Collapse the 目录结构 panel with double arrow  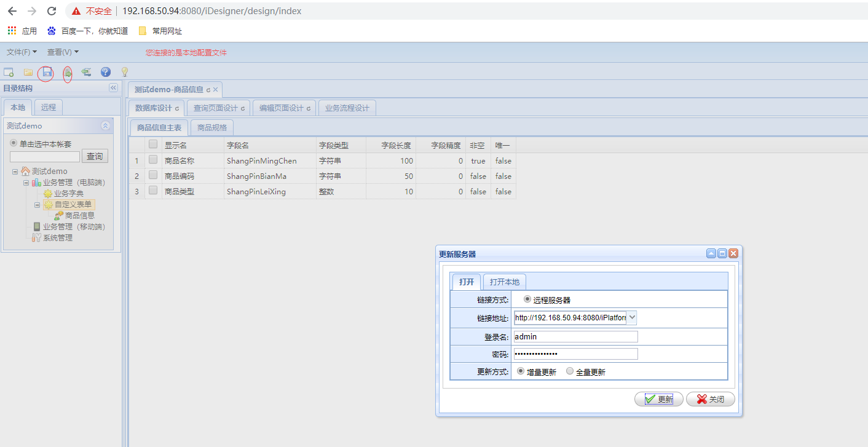click(x=113, y=88)
